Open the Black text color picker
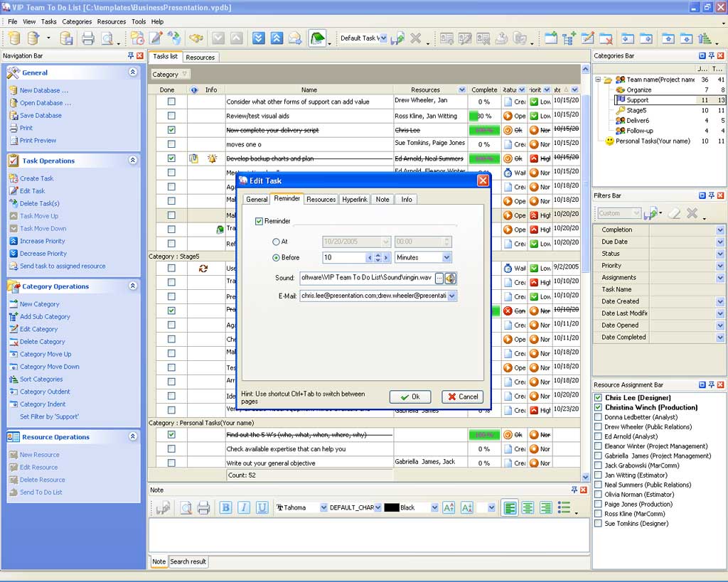728x582 pixels. point(434,507)
